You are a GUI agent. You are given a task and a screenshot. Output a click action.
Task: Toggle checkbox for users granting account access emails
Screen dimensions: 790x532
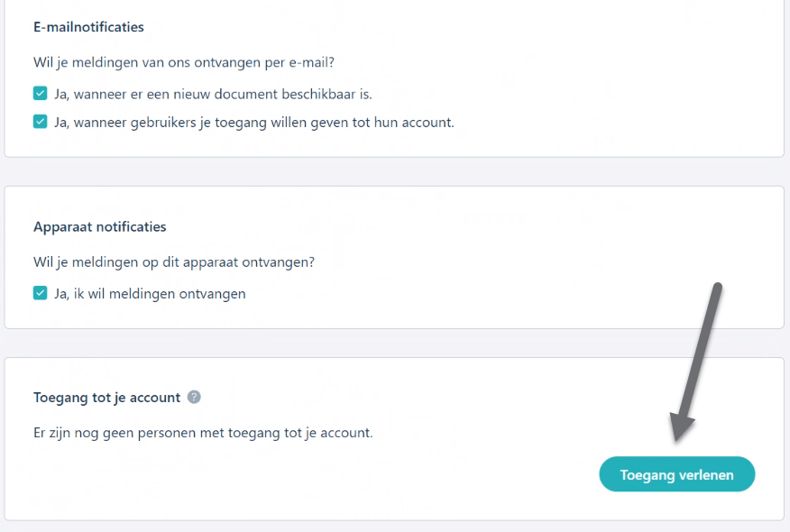[41, 122]
